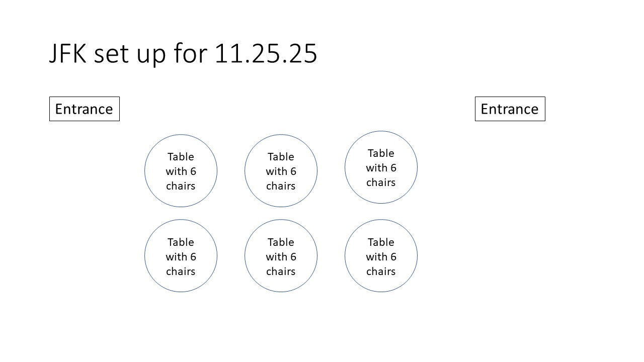Click the date "11.25.25" in the title
The height and width of the screenshot is (362, 644).
[x=266, y=53]
